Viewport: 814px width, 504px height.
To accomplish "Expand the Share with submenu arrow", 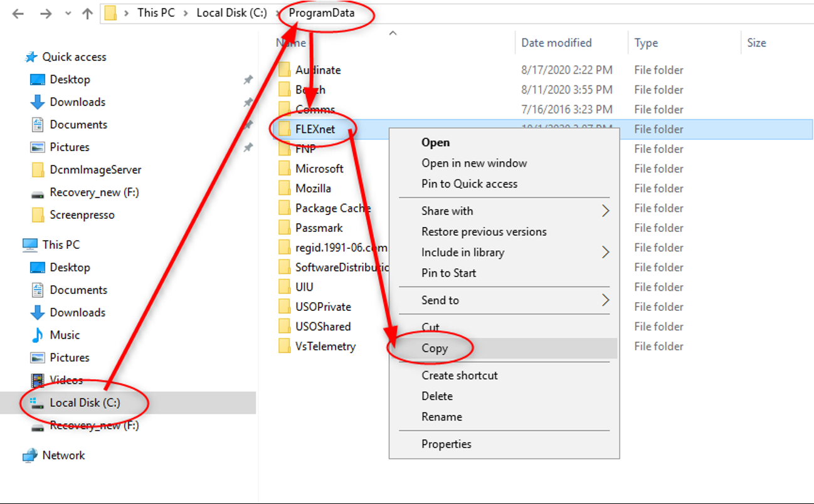I will coord(605,211).
